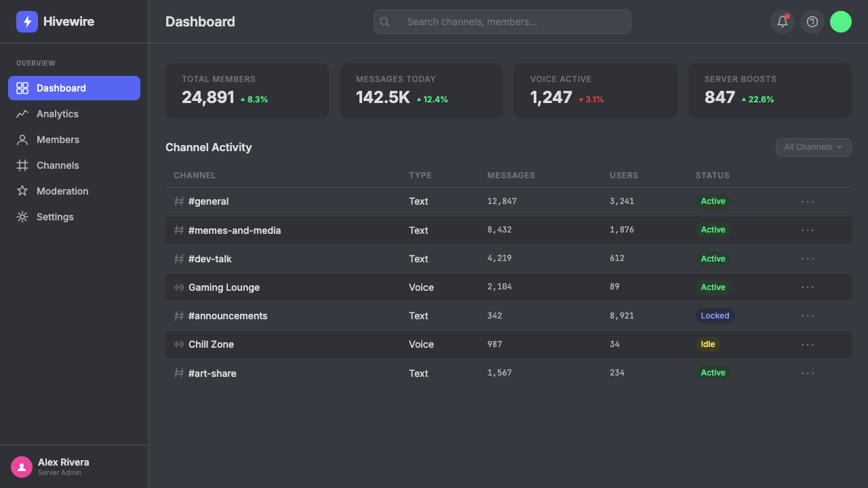The width and height of the screenshot is (868, 488).
Task: Sort by the MESSAGES column header
Action: (x=511, y=176)
